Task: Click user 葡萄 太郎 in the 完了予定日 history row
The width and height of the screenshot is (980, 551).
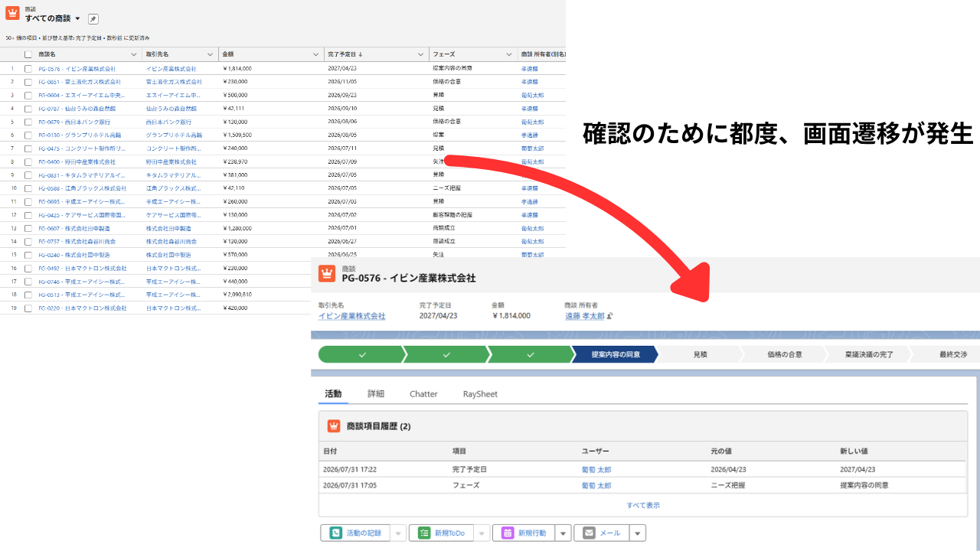Action: coord(596,470)
